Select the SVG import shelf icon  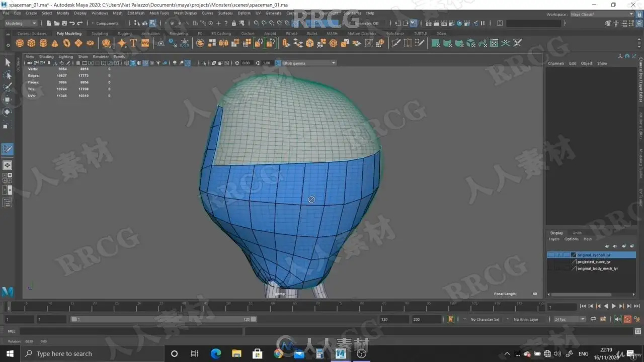coord(145,43)
